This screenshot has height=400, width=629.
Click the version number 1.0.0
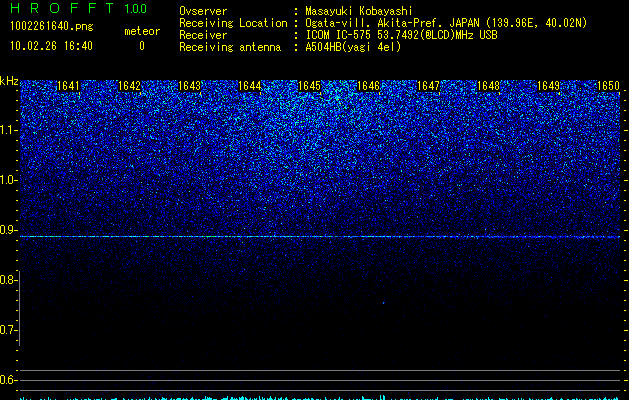135,8
